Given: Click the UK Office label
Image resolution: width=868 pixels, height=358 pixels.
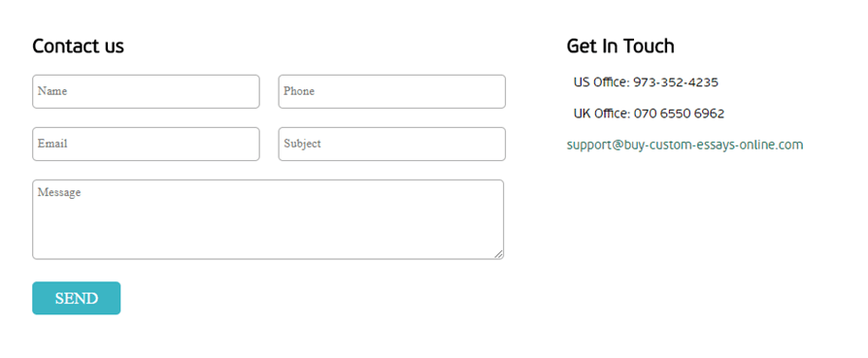Looking at the screenshot, I should pos(602,114).
